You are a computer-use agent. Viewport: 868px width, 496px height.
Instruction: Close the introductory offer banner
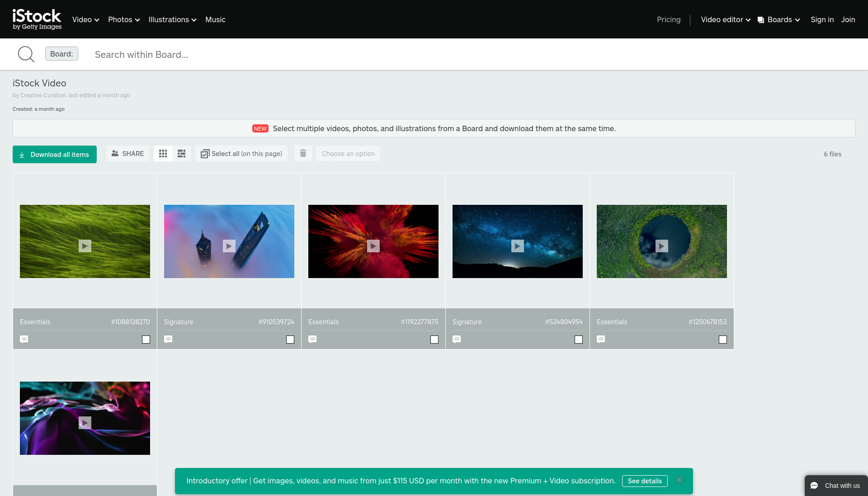[679, 480]
